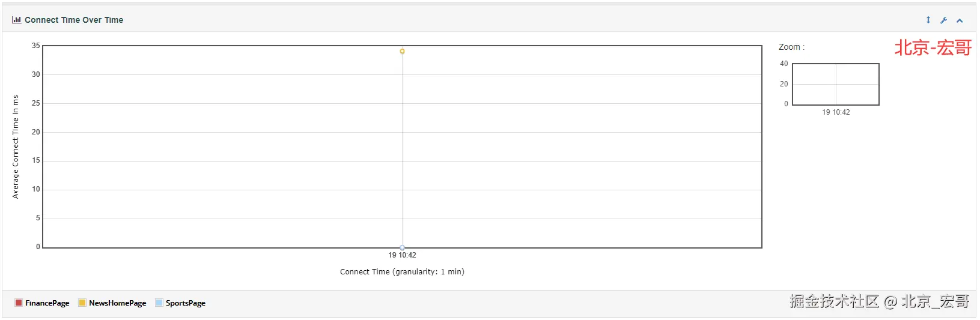Click the Average Connect Time y-axis label
Screen dimensions: 980x320
coord(16,146)
